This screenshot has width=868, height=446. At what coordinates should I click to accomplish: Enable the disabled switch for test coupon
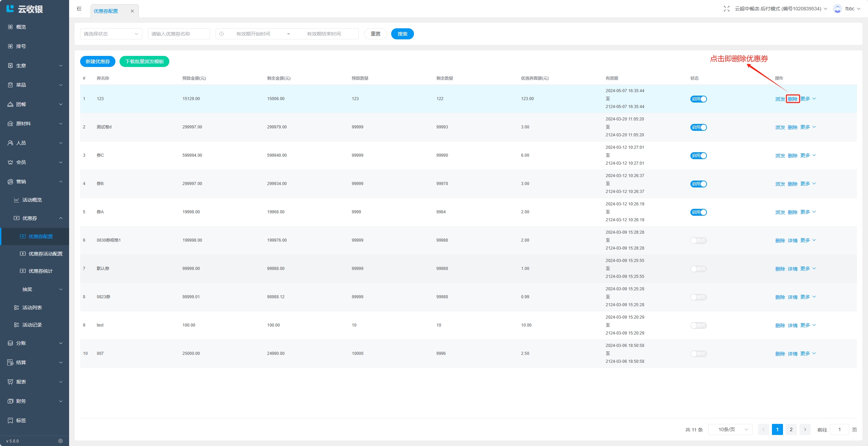[x=698, y=326]
